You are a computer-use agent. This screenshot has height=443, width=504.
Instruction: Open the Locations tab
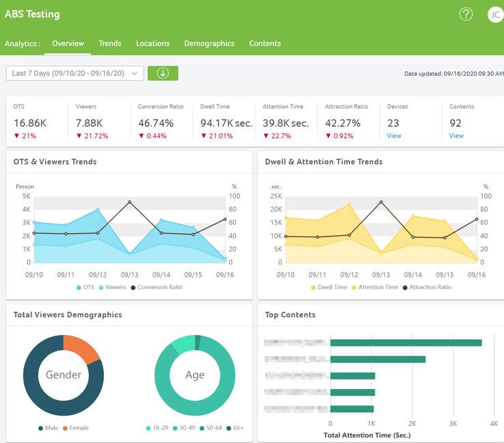pos(152,43)
